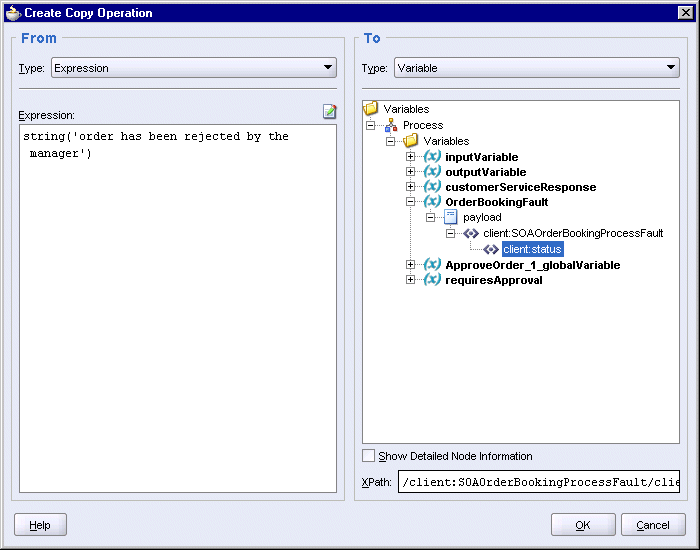Viewport: 700px width, 550px height.
Task: Expand the inputVariable node
Action: 410,157
